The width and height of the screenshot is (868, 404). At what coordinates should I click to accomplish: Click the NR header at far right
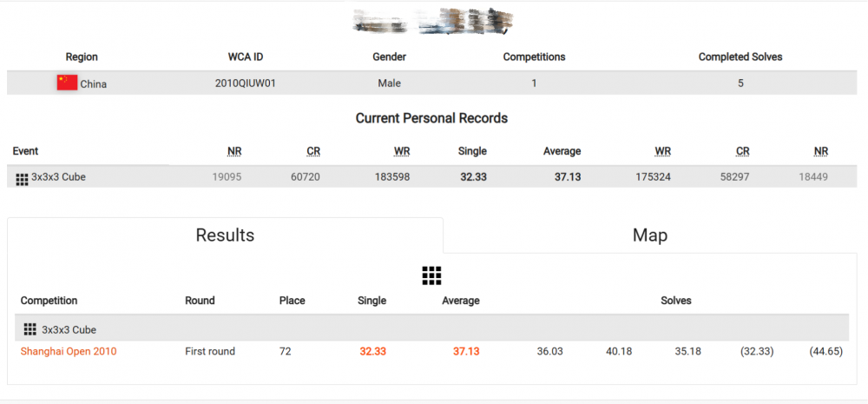(821, 152)
